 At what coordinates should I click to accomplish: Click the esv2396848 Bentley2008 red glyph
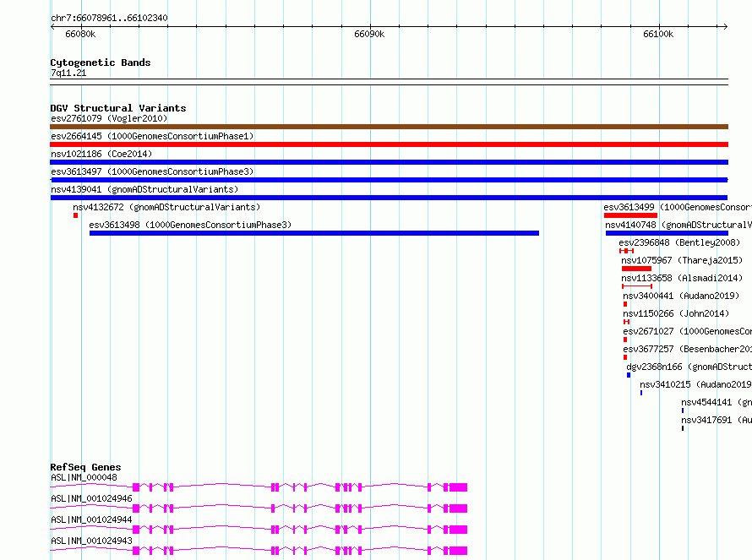click(626, 251)
